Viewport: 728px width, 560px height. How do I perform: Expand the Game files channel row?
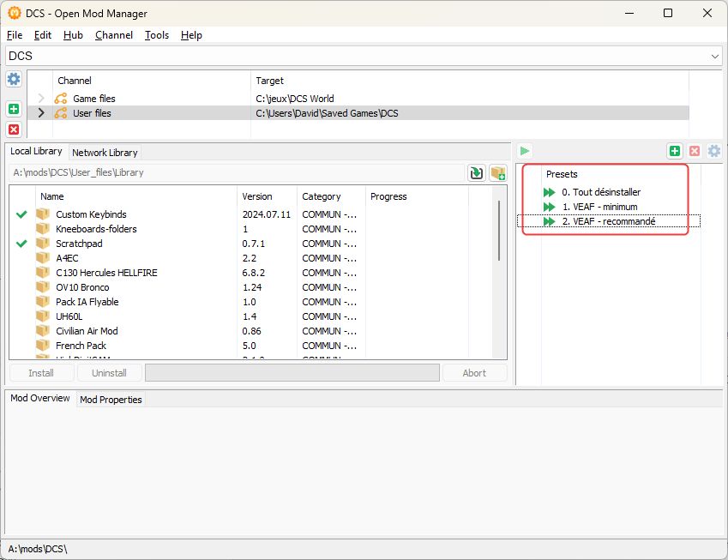[x=40, y=99]
